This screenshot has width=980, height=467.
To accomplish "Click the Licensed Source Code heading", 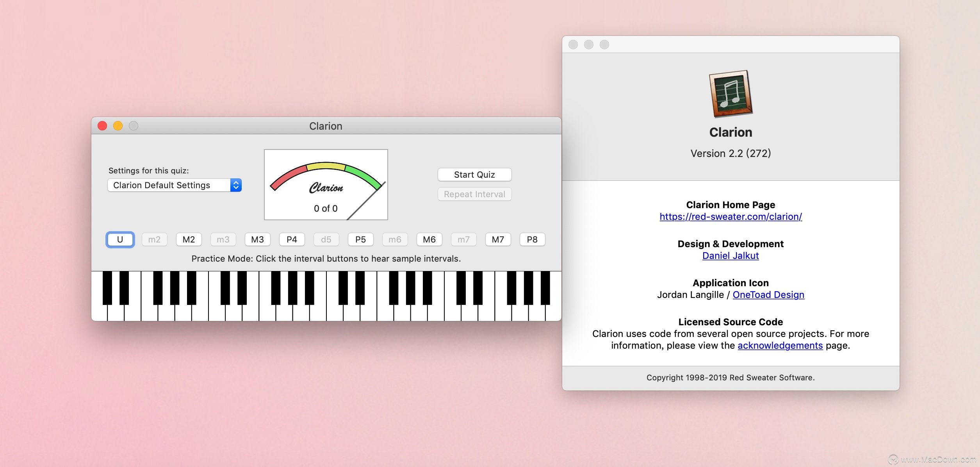I will coord(731,322).
